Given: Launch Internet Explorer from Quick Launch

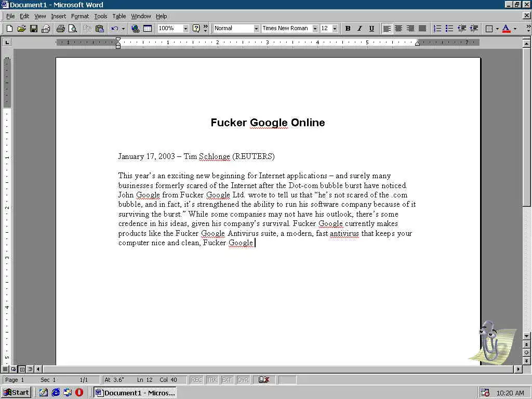Looking at the screenshot, I should tap(56, 393).
